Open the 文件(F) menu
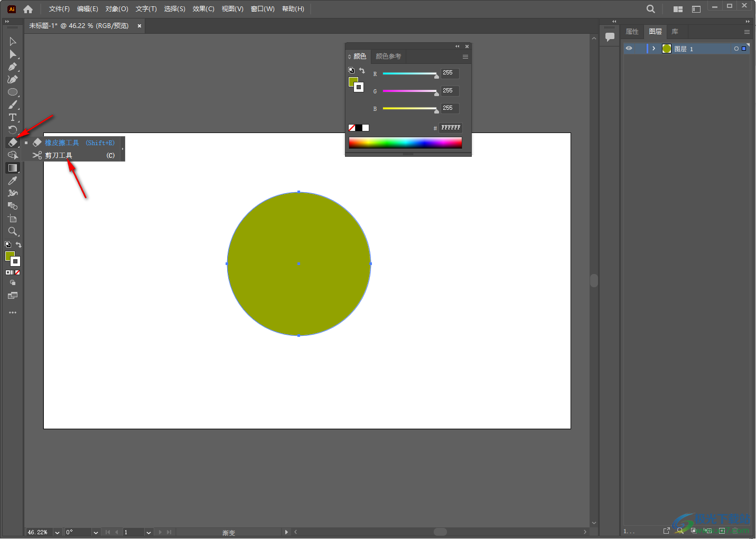Image resolution: width=756 pixels, height=539 pixels. point(59,9)
